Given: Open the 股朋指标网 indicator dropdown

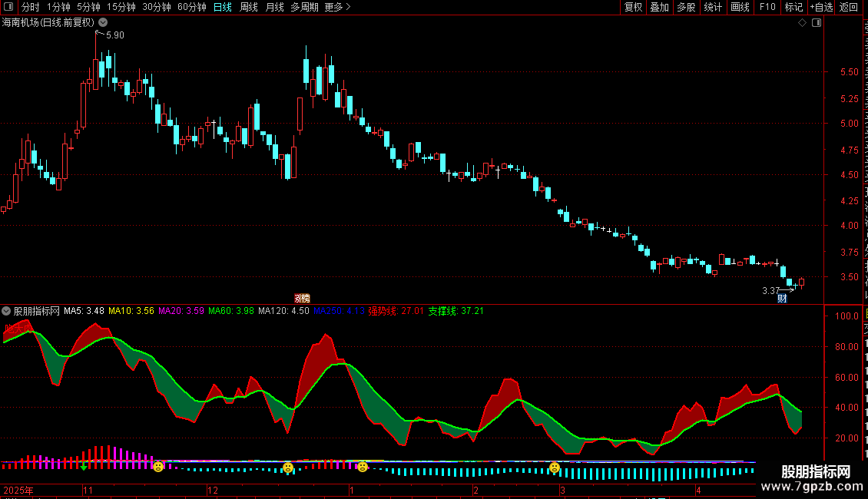Looking at the screenshot, I should [6, 311].
